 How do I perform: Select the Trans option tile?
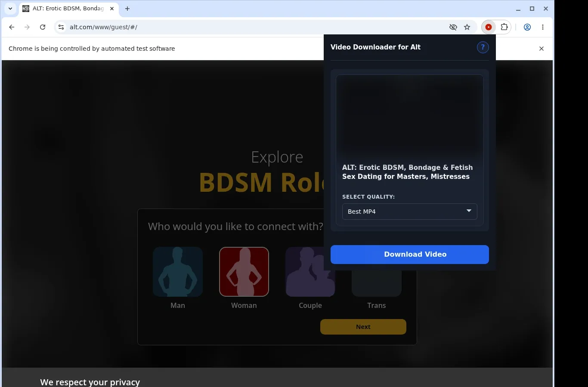pyautogui.click(x=377, y=284)
